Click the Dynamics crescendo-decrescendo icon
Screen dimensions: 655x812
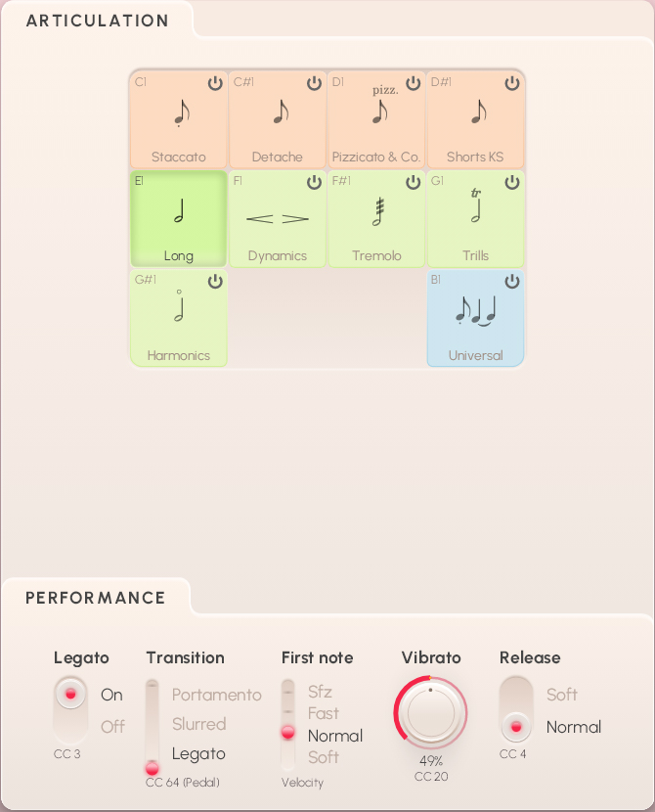[x=278, y=219]
